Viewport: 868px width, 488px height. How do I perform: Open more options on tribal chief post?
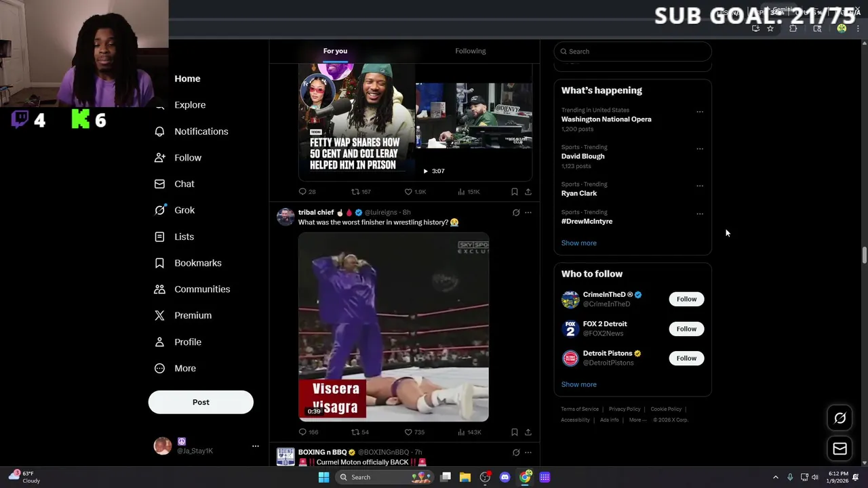point(528,213)
